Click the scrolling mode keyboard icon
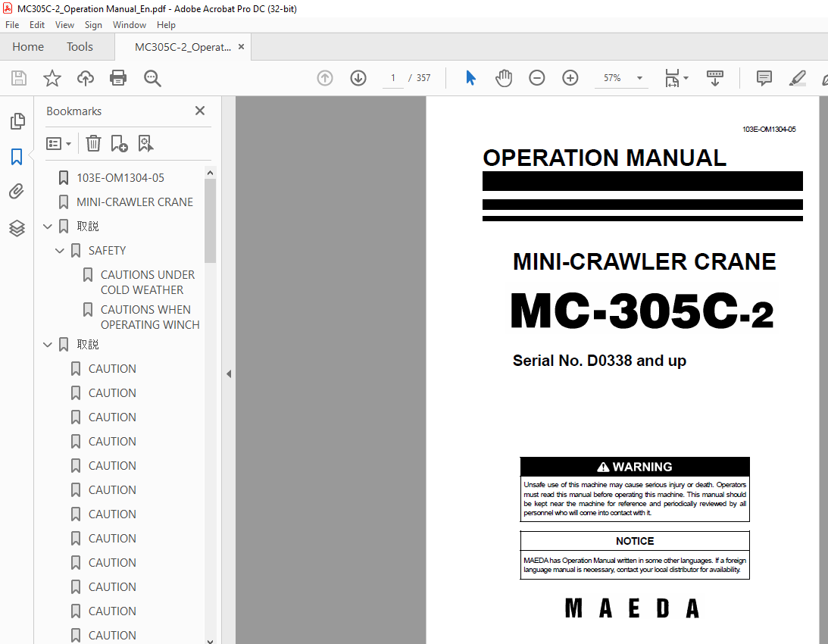The image size is (828, 644). coord(715,78)
